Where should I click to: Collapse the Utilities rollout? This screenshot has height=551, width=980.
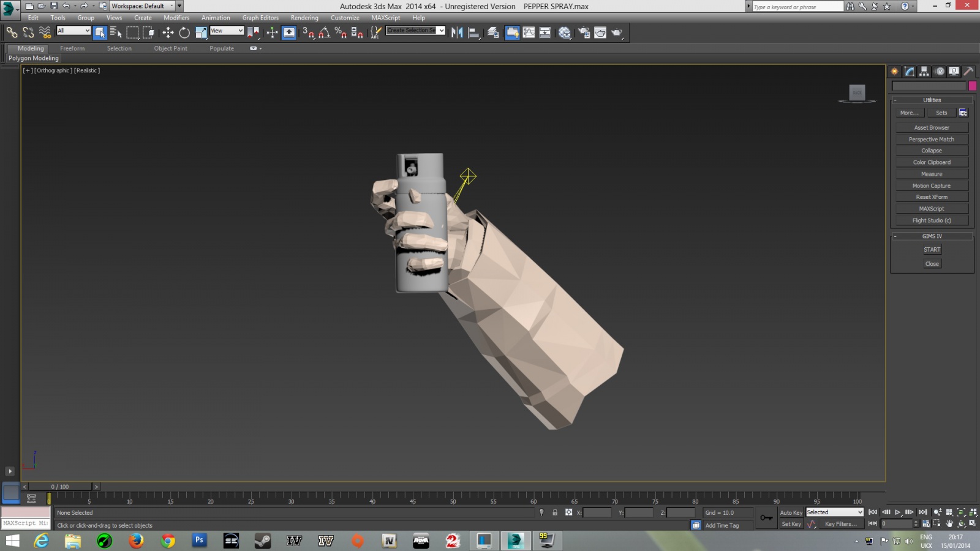[932, 100]
